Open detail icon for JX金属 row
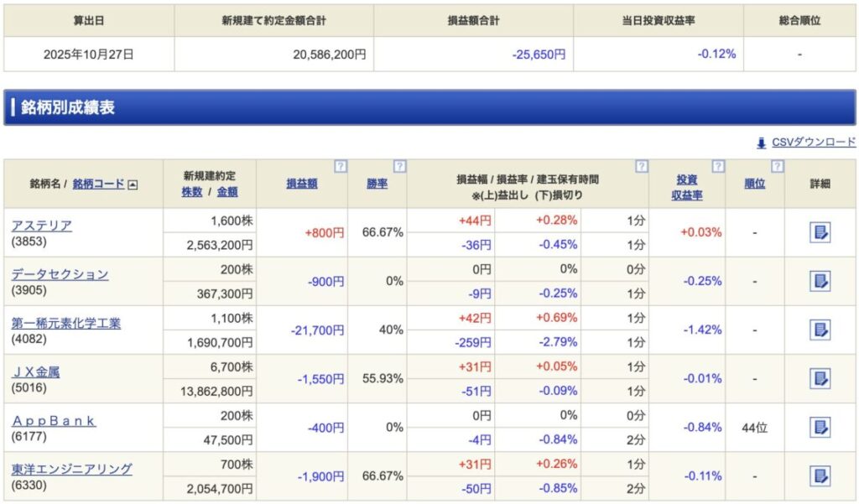The width and height of the screenshot is (859, 504). tap(820, 379)
